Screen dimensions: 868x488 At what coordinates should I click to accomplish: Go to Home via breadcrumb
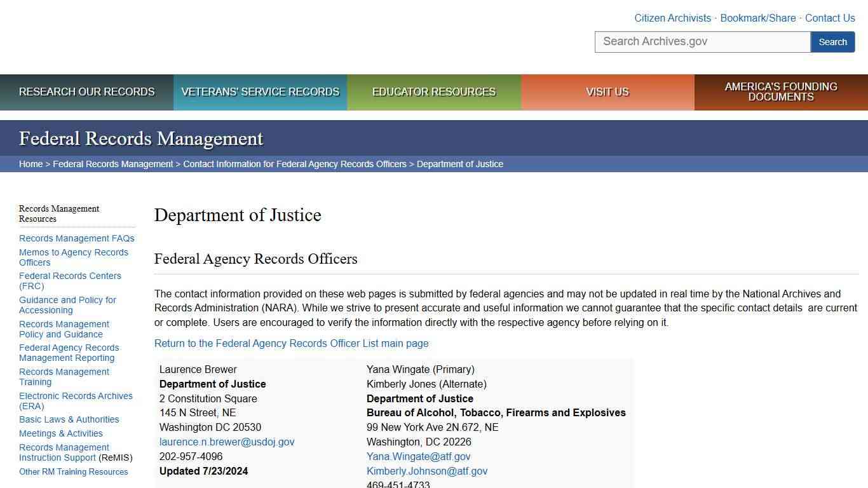[31, 164]
